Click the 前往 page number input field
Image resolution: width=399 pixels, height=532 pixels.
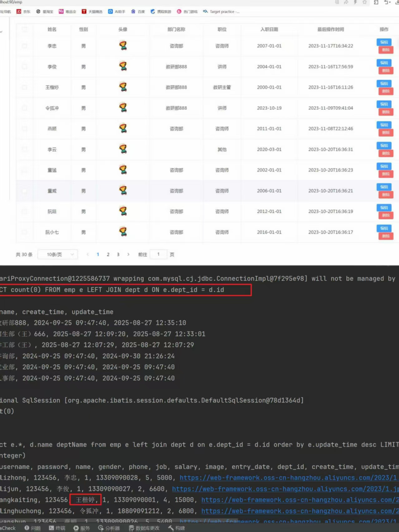pyautogui.click(x=158, y=254)
